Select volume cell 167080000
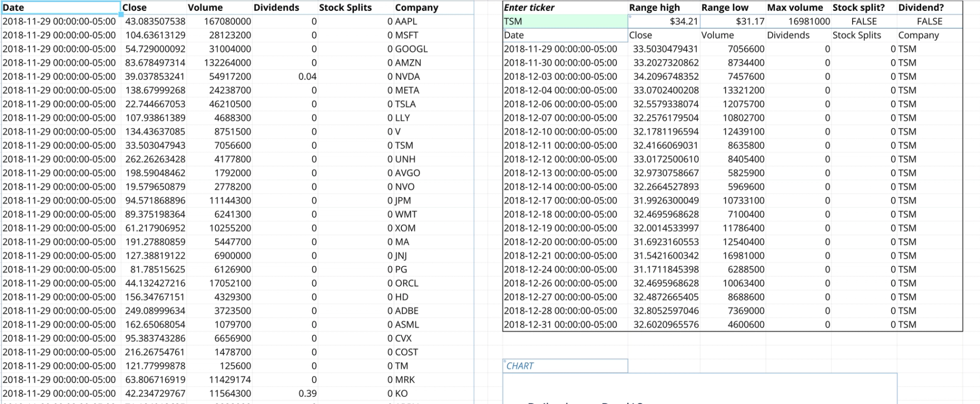The image size is (980, 404). click(x=219, y=21)
